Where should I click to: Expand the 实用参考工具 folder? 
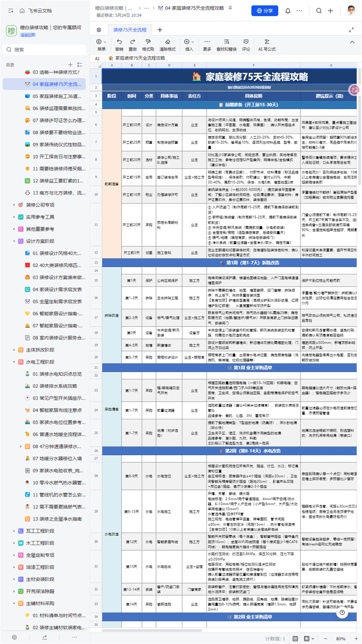point(14,217)
